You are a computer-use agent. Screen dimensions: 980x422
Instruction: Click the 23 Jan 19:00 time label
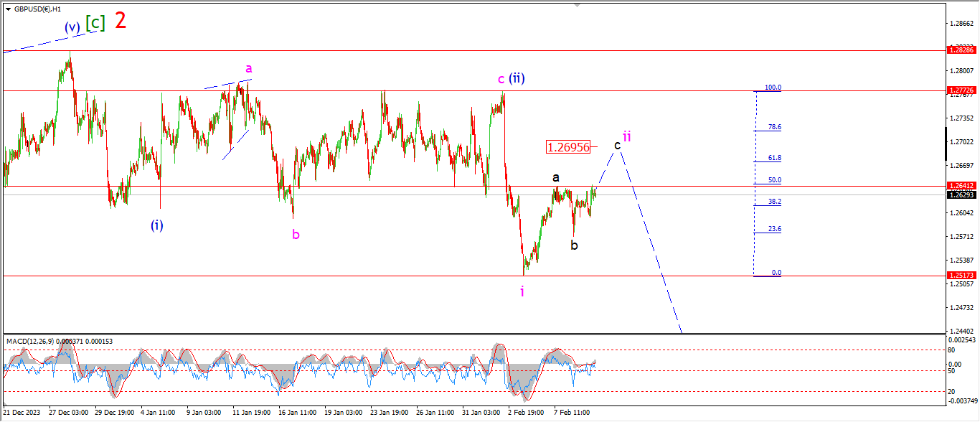[389, 413]
